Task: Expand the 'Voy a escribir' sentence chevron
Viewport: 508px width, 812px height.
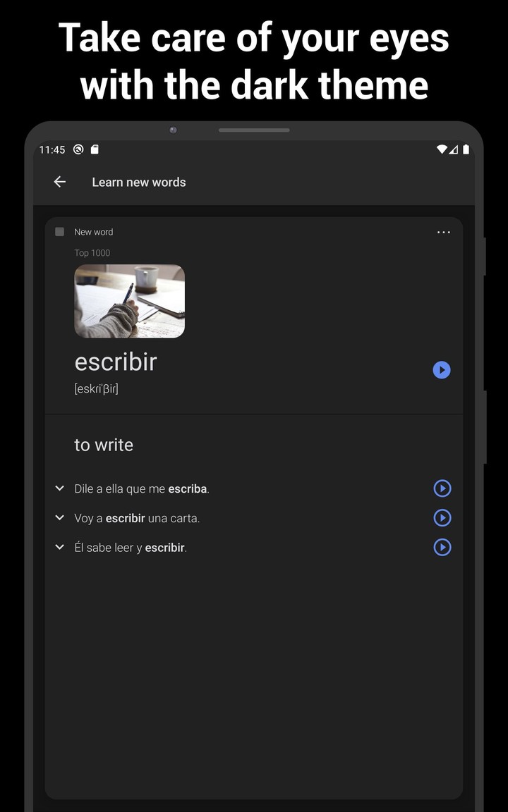Action: 60,518
